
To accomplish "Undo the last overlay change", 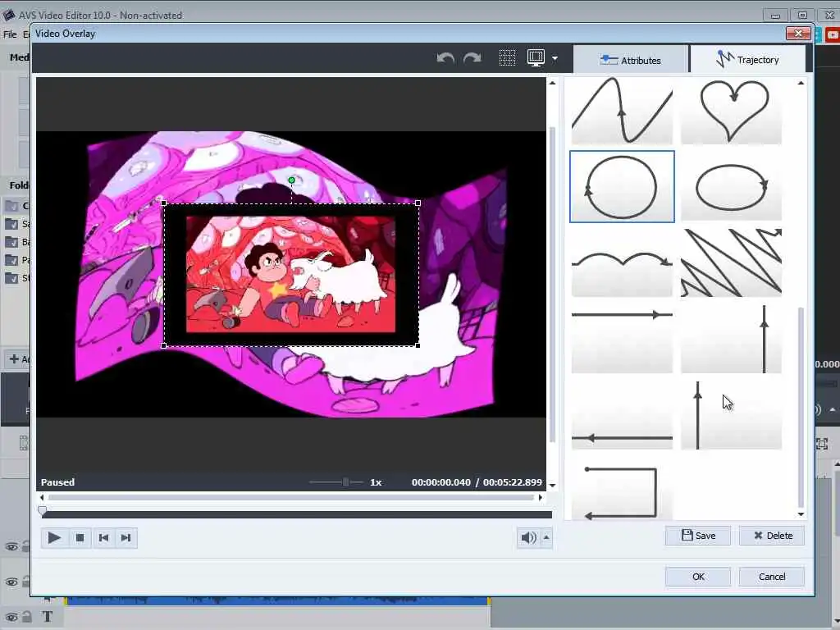I will pos(445,58).
